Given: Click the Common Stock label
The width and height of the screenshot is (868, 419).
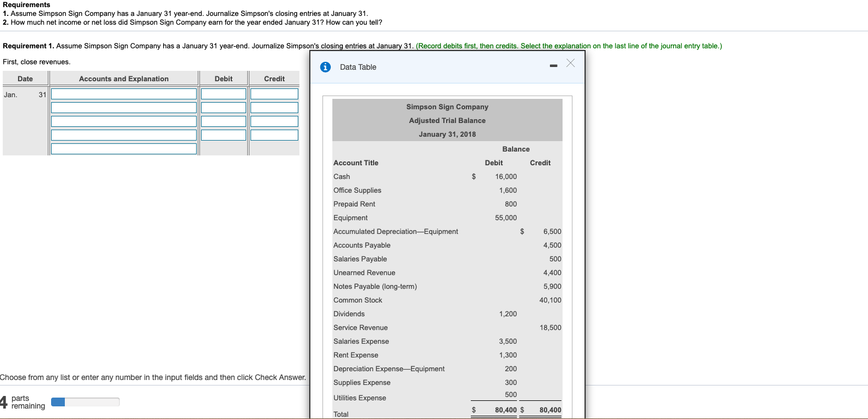Looking at the screenshot, I should coord(358,300).
